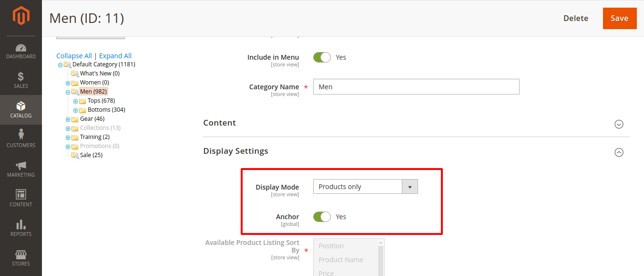Select the Sale (25) category

click(x=91, y=155)
